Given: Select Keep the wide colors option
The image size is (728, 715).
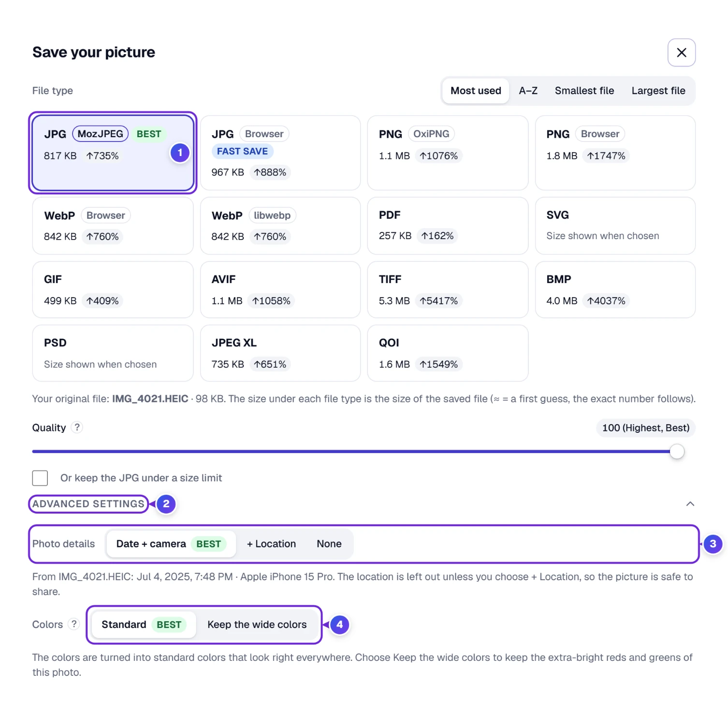Looking at the screenshot, I should 257,625.
